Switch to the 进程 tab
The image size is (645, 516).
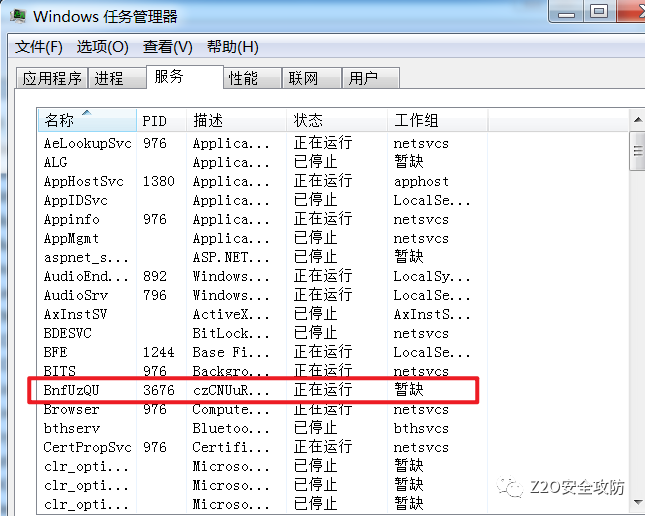coord(117,78)
